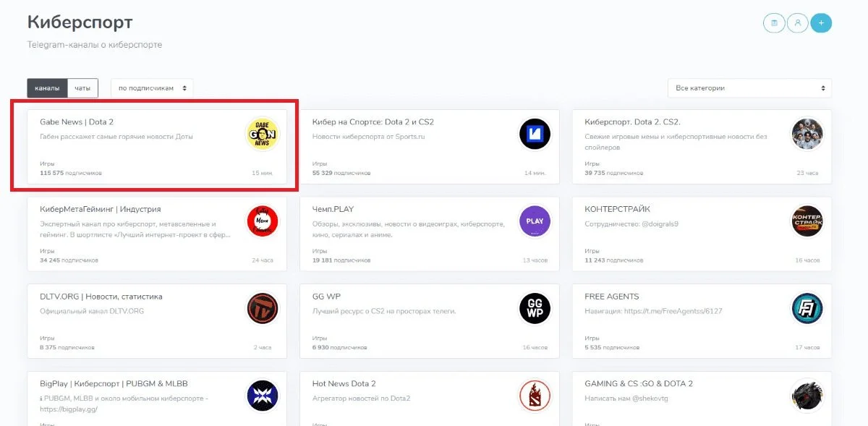Click the 17 часов update time
The height and width of the screenshot is (426, 868).
(807, 348)
